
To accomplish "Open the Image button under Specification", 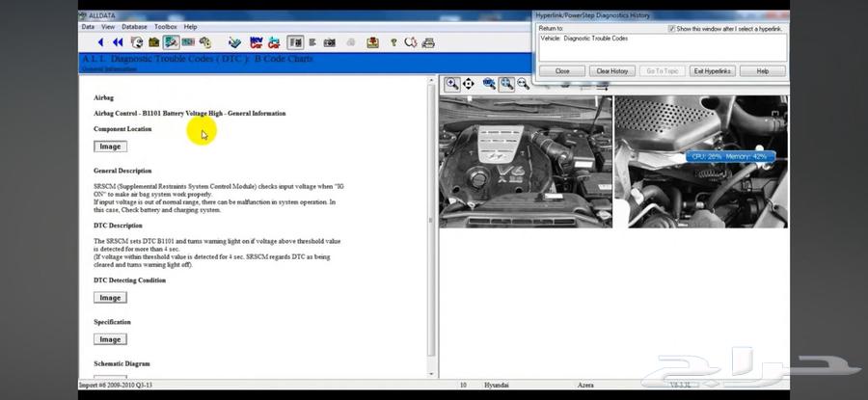I will pos(110,339).
